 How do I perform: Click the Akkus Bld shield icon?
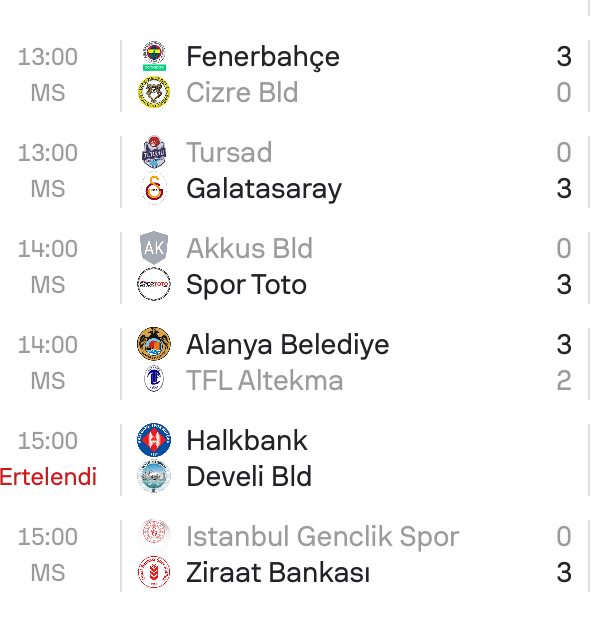click(154, 248)
